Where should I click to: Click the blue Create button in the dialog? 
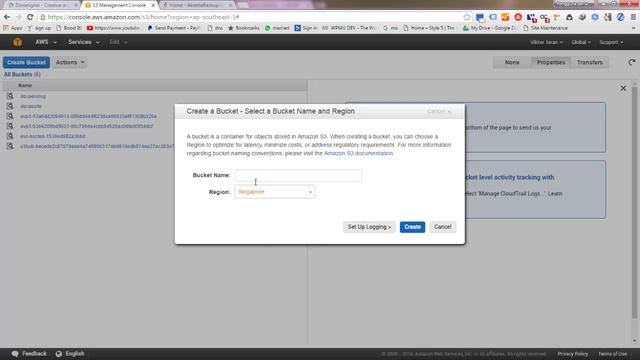pyautogui.click(x=412, y=227)
